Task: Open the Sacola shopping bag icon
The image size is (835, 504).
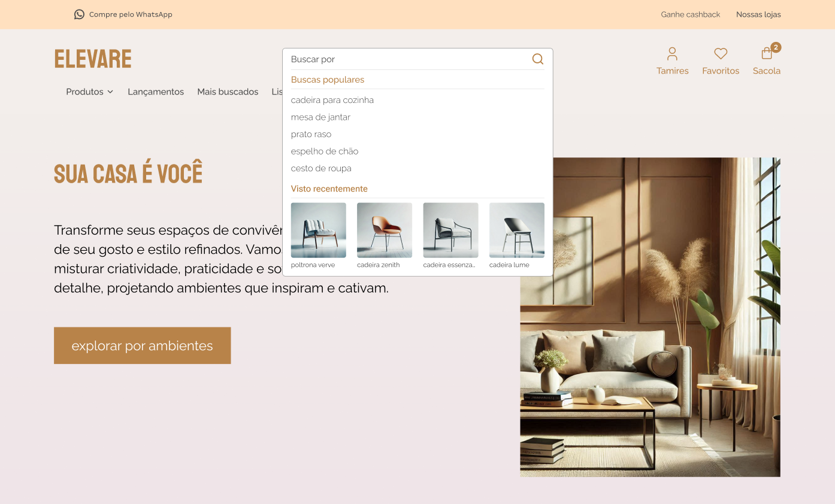Action: pyautogui.click(x=767, y=54)
